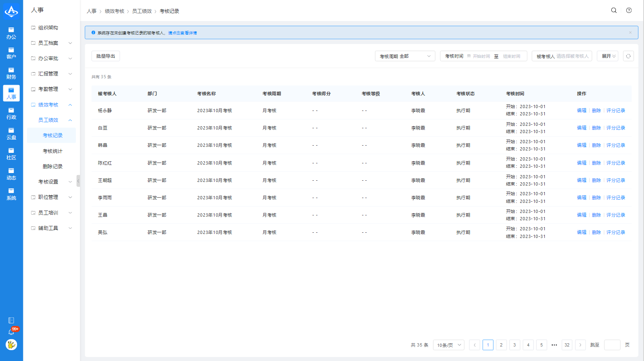Open the user avatar menu

tap(11, 344)
